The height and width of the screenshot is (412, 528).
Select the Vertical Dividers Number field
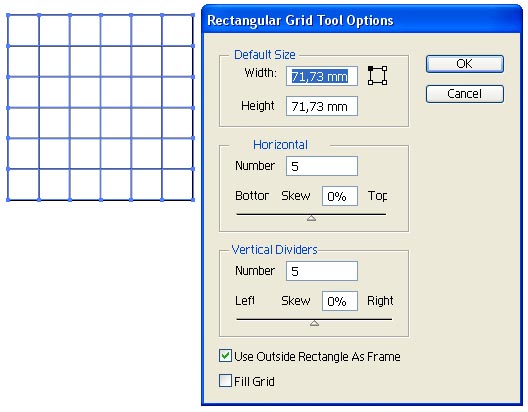coord(322,271)
